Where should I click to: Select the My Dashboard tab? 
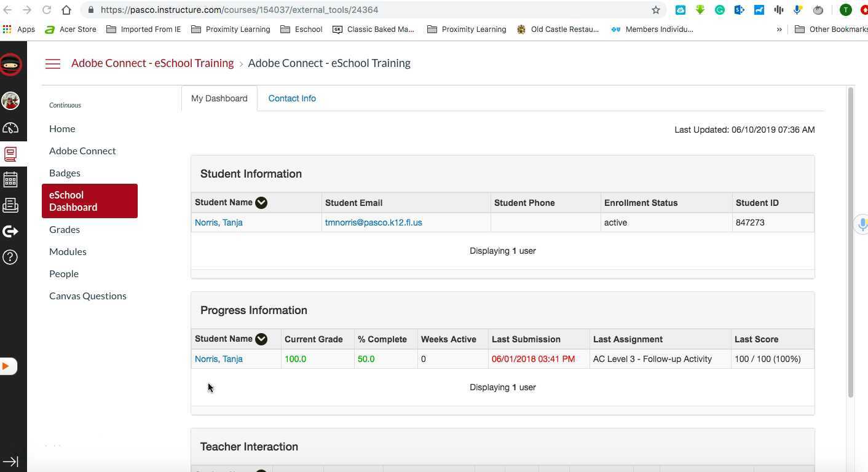point(219,98)
